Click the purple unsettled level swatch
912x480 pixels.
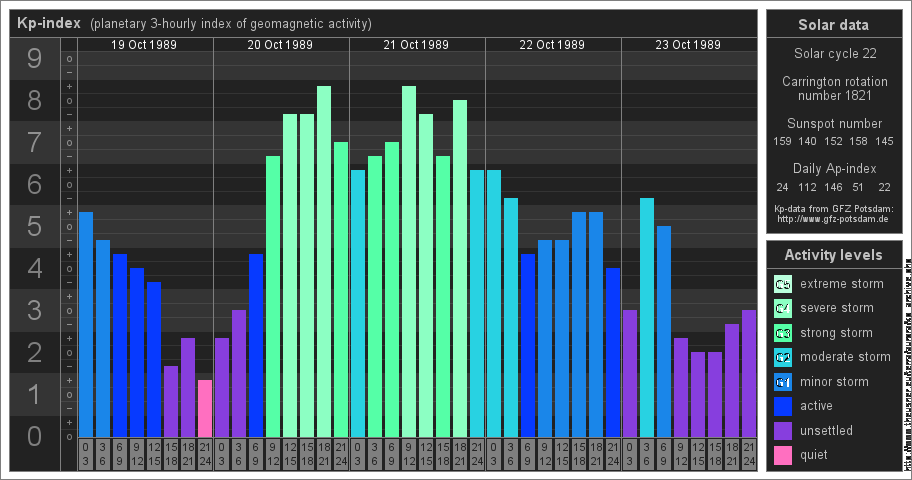coord(783,431)
